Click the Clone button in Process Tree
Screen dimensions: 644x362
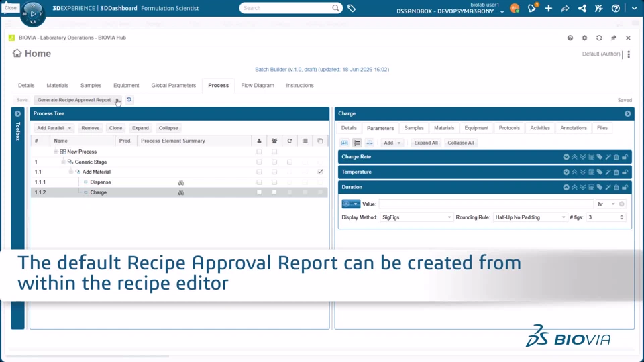[115, 128]
